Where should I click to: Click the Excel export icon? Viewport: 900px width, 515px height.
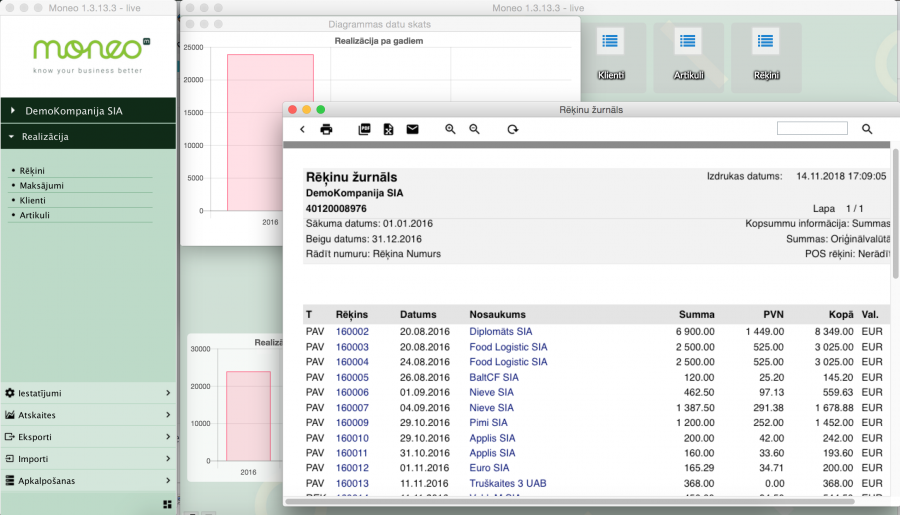(388, 129)
